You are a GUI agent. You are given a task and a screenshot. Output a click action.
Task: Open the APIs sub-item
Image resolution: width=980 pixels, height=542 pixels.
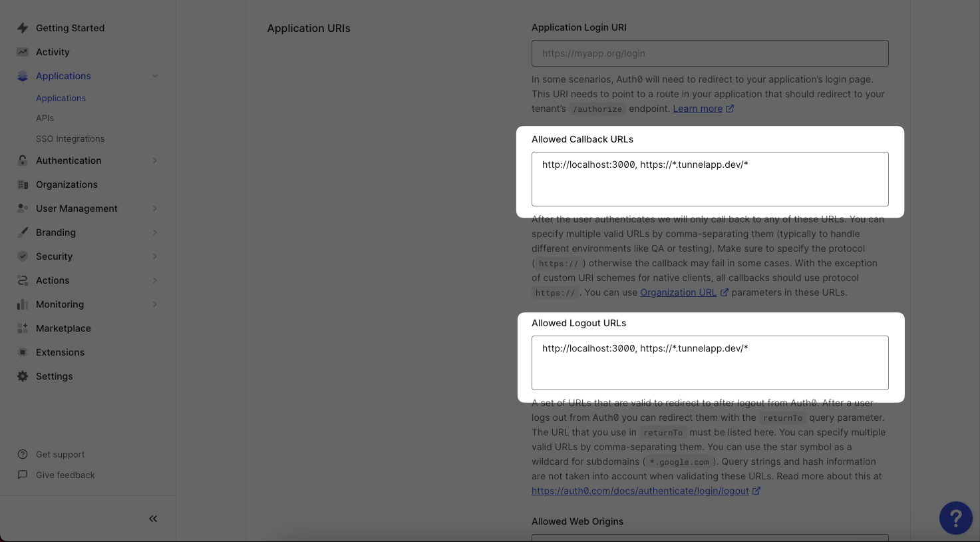click(x=45, y=118)
